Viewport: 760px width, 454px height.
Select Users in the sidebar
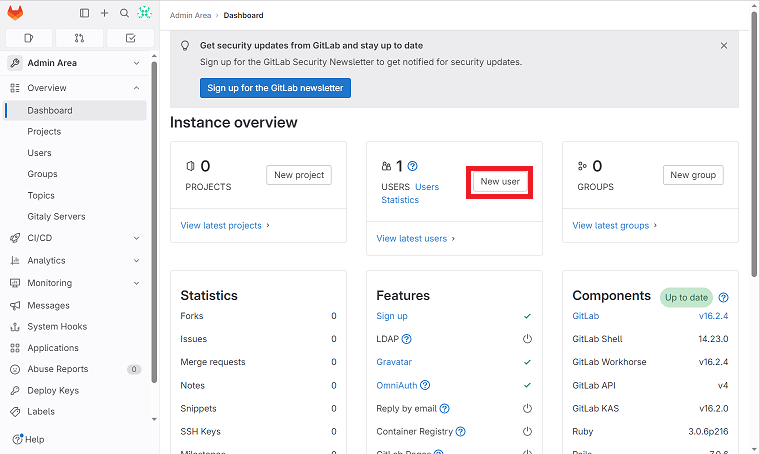40,153
